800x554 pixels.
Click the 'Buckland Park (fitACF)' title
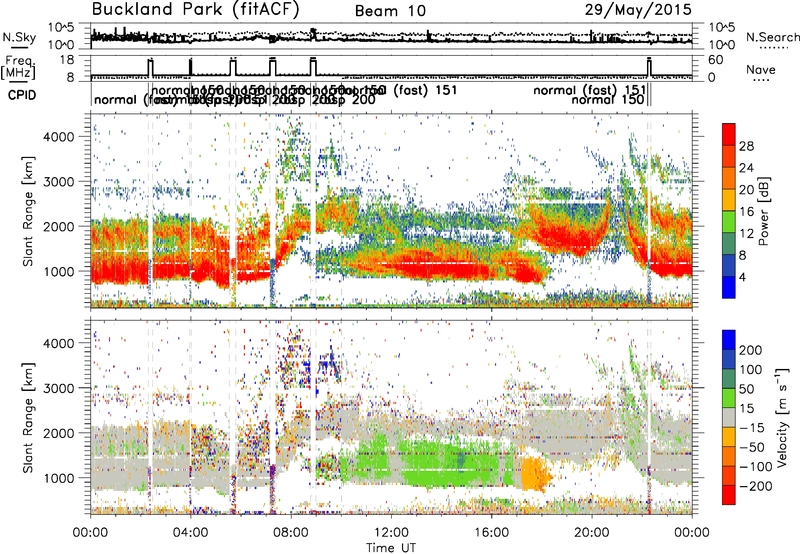[195, 10]
